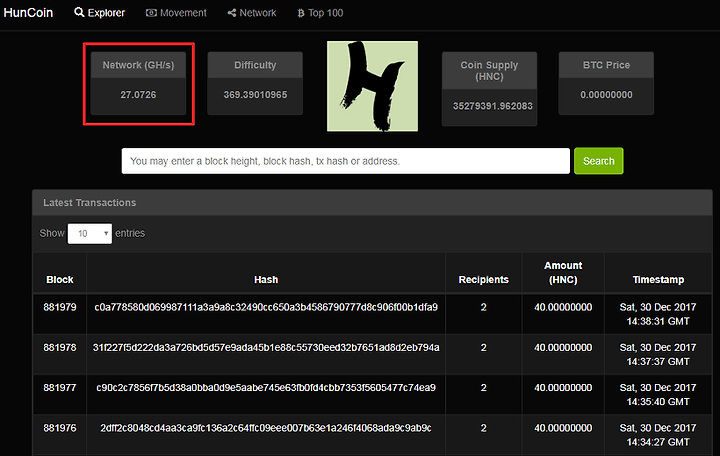Click the HunCoin H logo image

tap(372, 86)
